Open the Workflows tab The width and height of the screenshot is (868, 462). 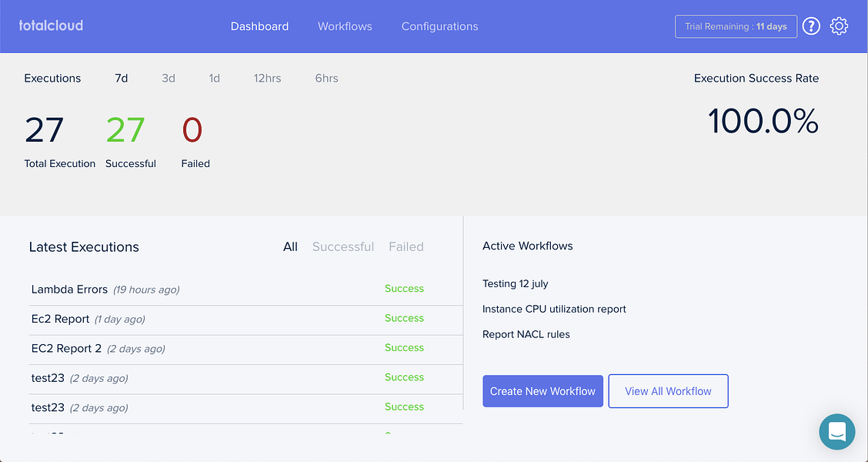tap(345, 27)
